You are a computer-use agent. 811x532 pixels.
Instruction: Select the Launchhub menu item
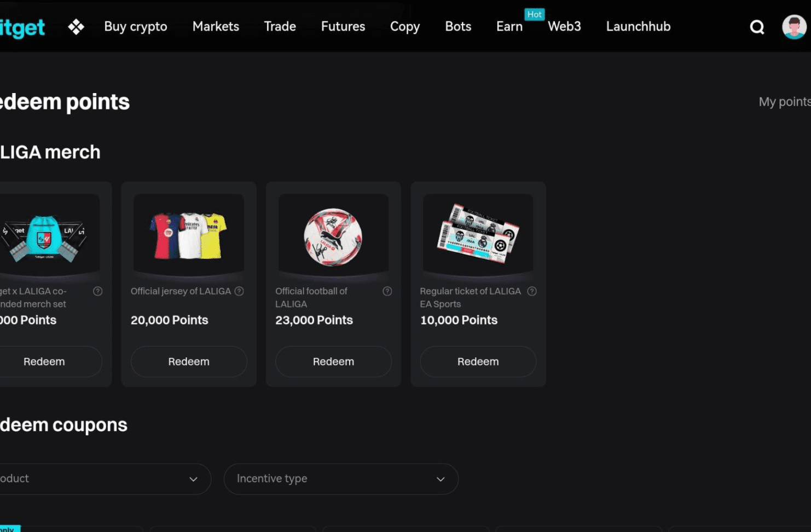pyautogui.click(x=638, y=27)
